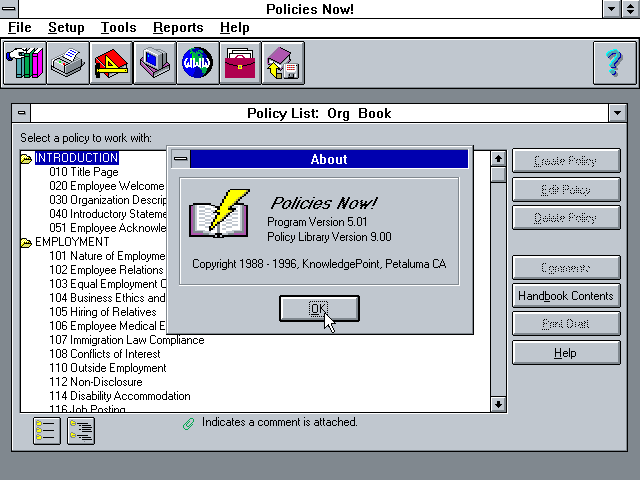
Task: Click the book and floppy disk icon
Action: click(x=283, y=63)
